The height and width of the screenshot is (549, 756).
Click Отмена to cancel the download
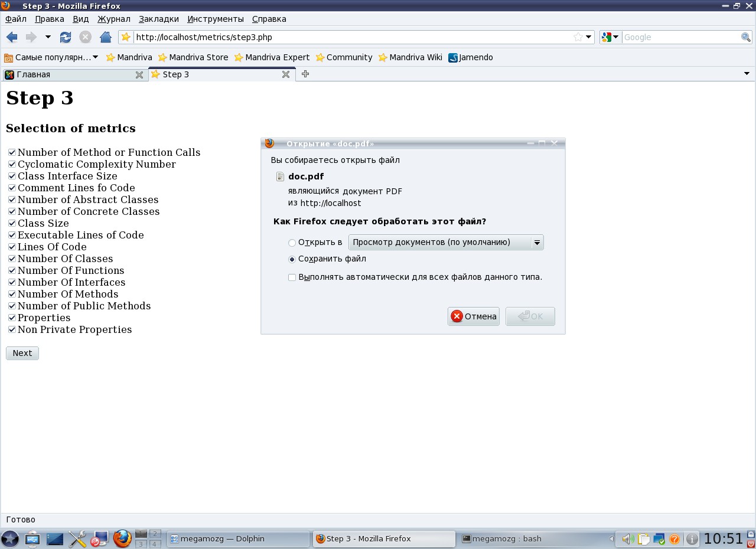(474, 316)
